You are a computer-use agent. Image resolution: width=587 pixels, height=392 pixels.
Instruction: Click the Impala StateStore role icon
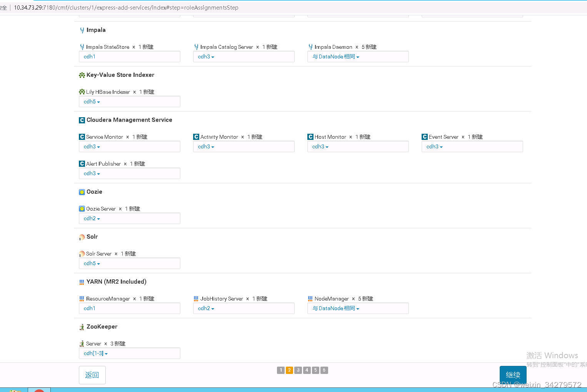(82, 47)
